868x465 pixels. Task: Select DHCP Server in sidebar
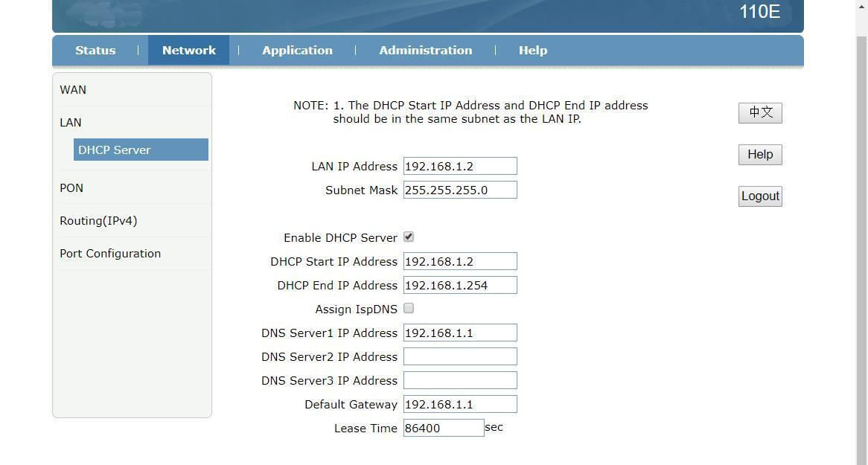pyautogui.click(x=141, y=150)
